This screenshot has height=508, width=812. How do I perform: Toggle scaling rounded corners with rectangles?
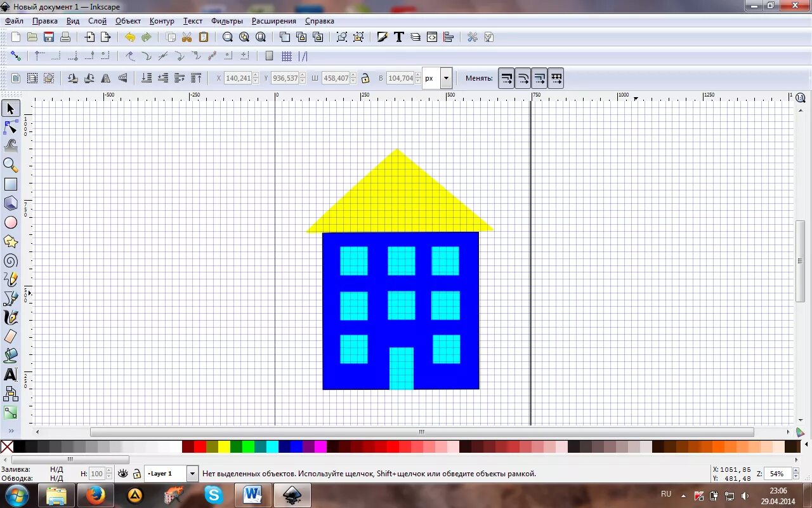tap(523, 78)
